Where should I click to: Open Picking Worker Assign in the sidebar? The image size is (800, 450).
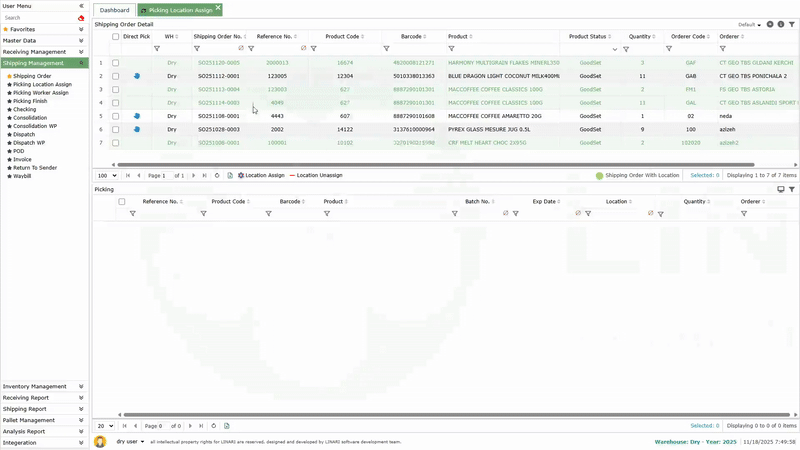(41, 93)
